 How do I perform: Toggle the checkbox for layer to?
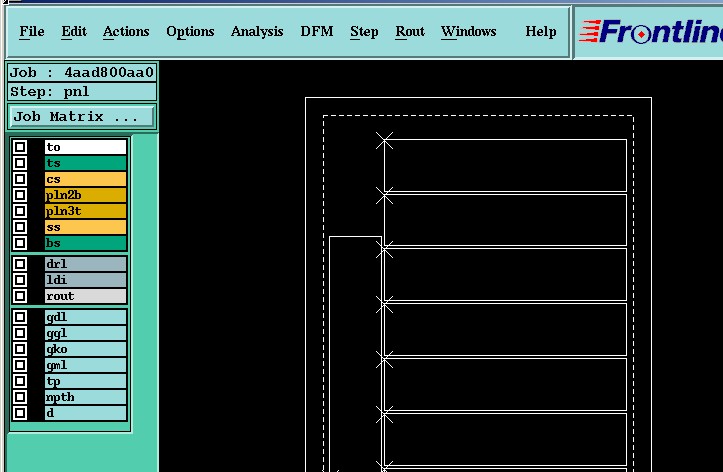(x=20, y=147)
